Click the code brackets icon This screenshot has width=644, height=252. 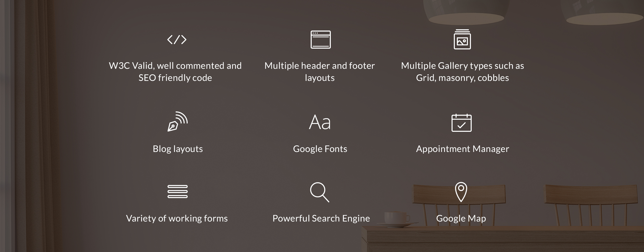click(x=177, y=40)
